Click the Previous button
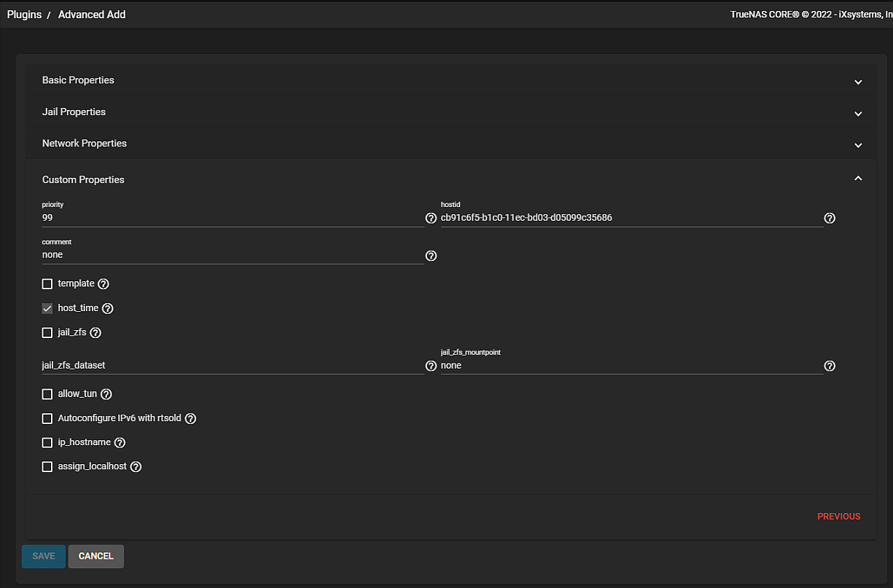This screenshot has width=893, height=588. (838, 517)
